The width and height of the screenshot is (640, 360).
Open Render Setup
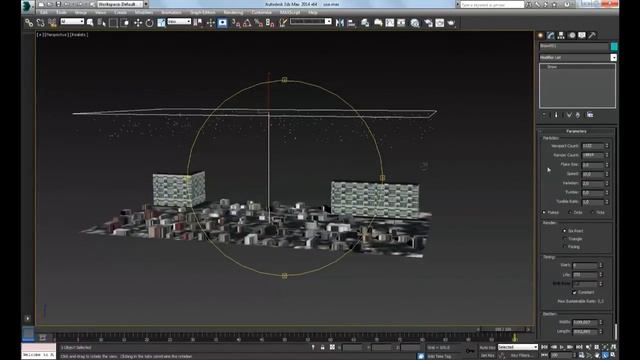[x=428, y=23]
